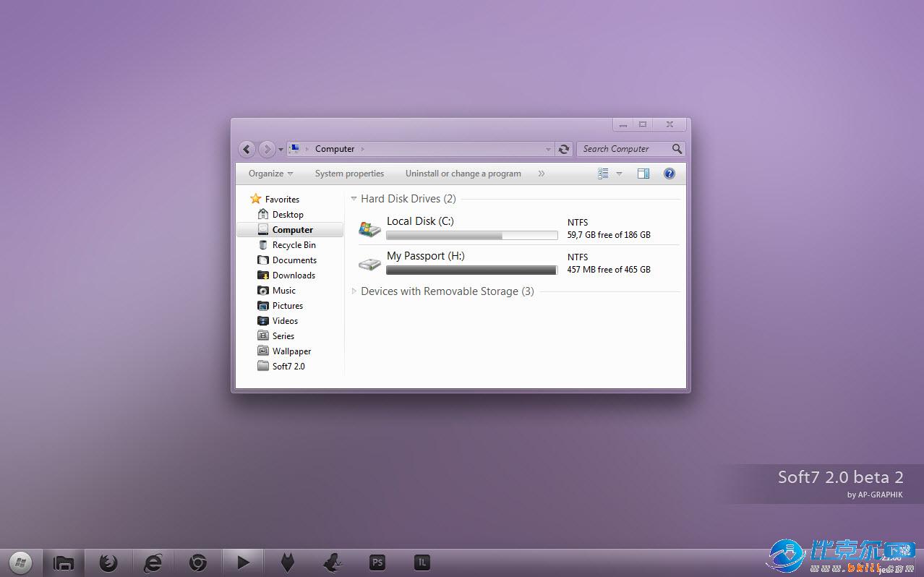Open Firefox from the taskbar

tap(108, 562)
